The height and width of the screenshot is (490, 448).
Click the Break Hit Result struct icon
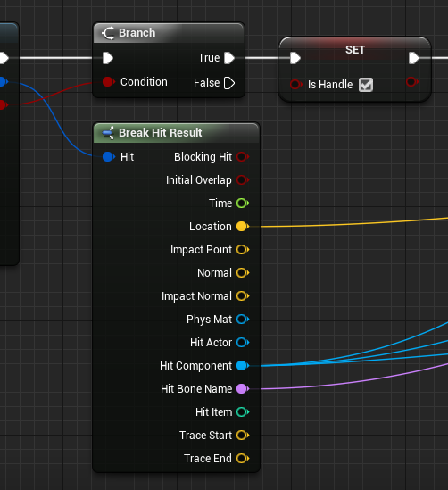pyautogui.click(x=108, y=133)
